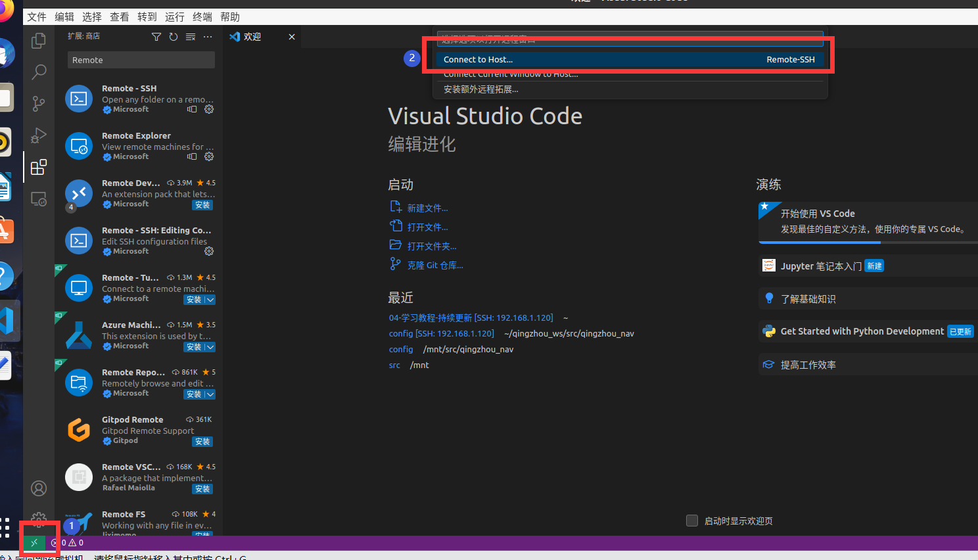Open Remote - SSH extension manage gear
The width and height of the screenshot is (978, 560).
pos(209,110)
